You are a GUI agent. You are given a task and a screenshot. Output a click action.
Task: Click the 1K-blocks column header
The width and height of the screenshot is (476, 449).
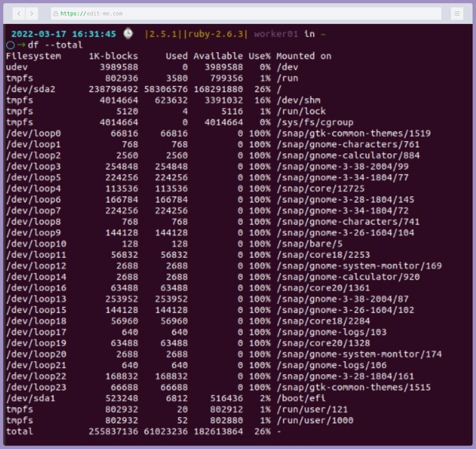pyautogui.click(x=114, y=56)
